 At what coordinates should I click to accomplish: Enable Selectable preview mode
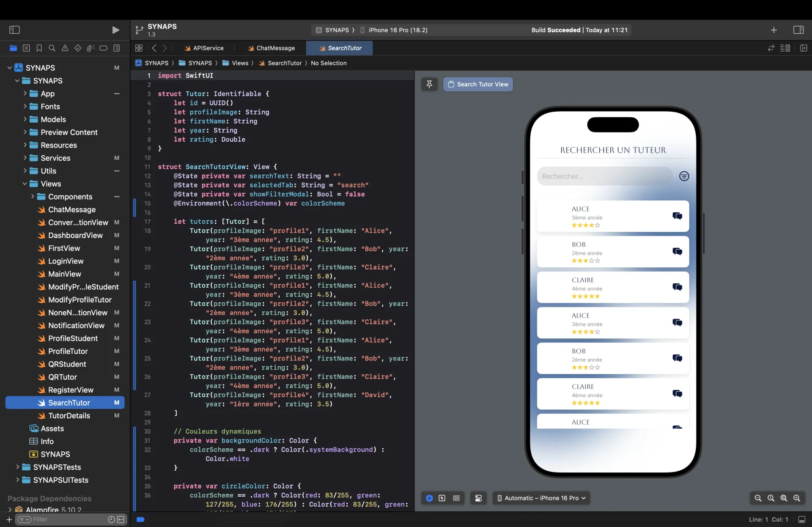pos(442,498)
